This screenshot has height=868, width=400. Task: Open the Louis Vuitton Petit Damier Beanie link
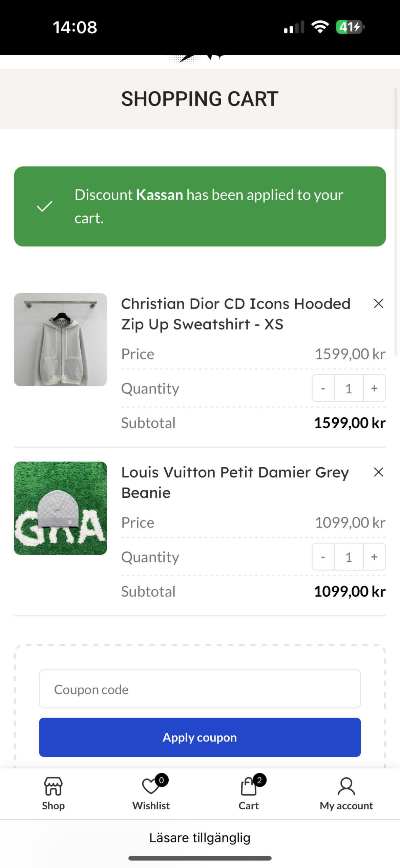coord(235,482)
